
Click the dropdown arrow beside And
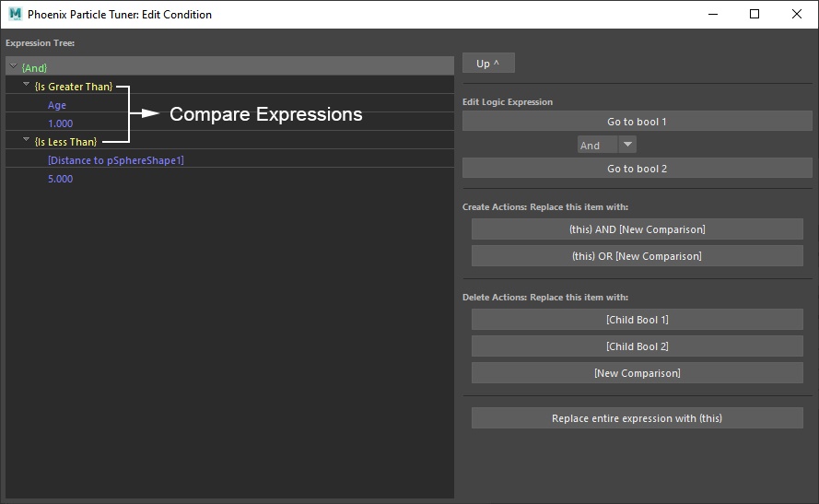click(x=627, y=145)
